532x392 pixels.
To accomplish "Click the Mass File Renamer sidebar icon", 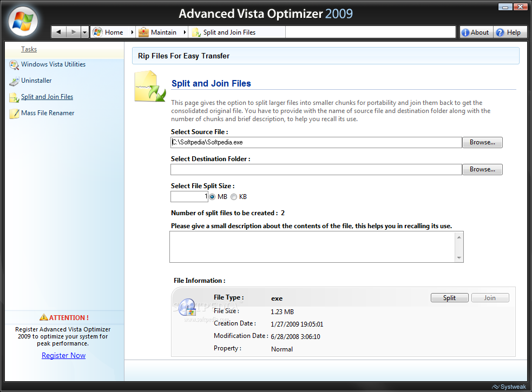I will pyautogui.click(x=14, y=114).
